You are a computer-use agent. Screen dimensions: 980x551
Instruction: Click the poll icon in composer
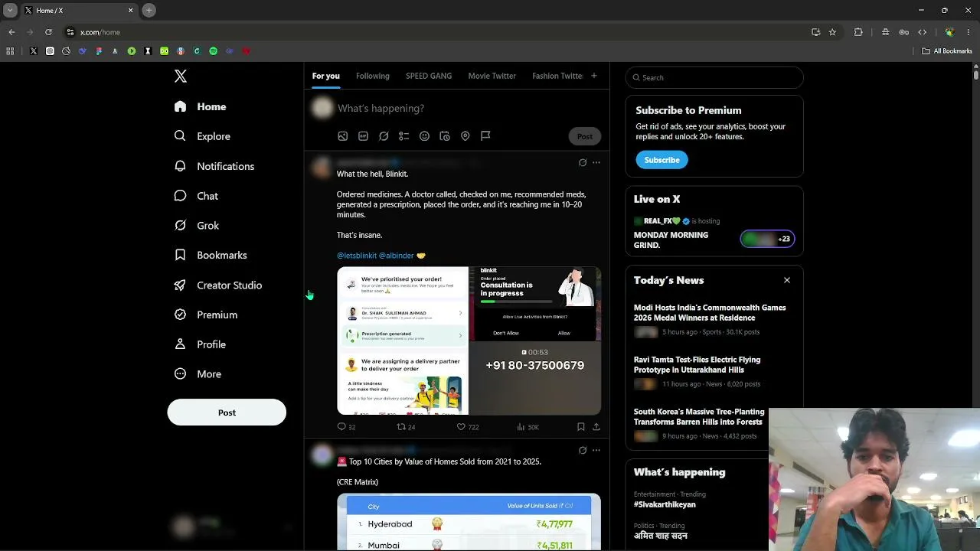[404, 136]
